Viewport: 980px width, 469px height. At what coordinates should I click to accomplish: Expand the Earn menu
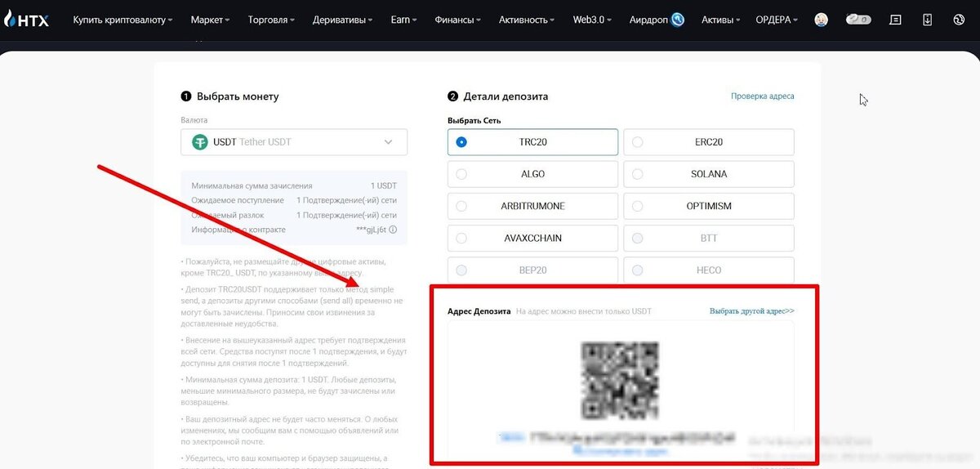tap(403, 20)
